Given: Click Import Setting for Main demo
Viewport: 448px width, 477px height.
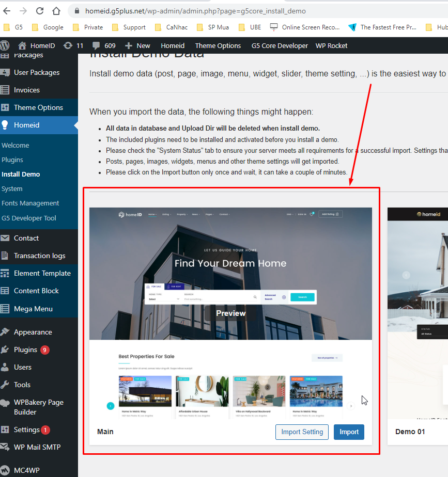Looking at the screenshot, I should (302, 432).
